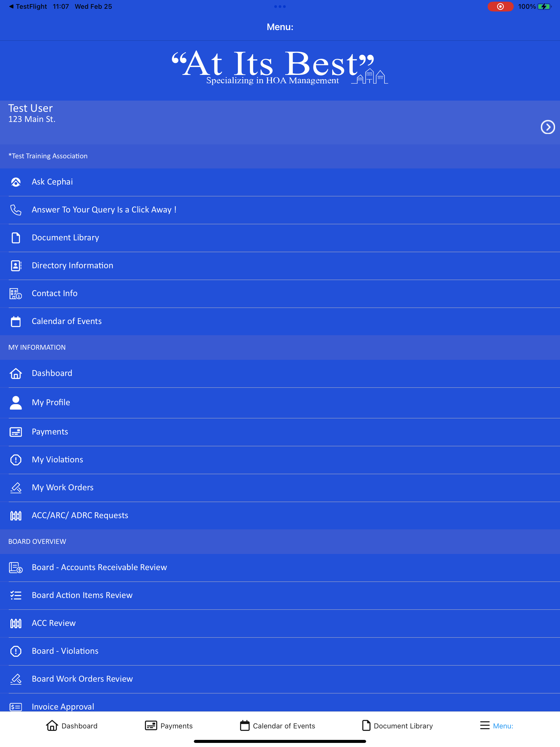Open Answer To Your Query Is a Click Away

point(280,210)
